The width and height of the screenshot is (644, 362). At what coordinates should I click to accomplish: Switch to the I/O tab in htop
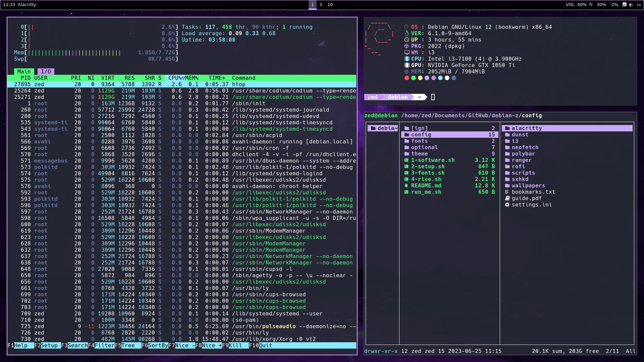46,71
